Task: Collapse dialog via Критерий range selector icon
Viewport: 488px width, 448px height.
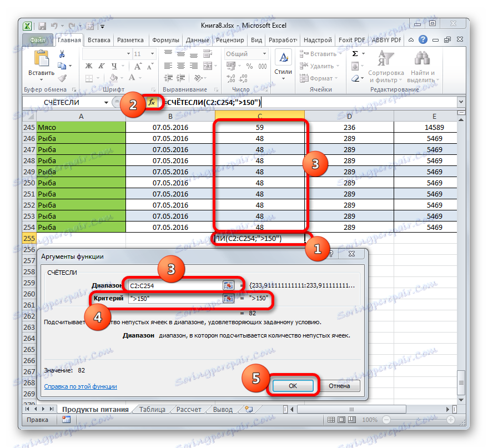Action: pyautogui.click(x=228, y=298)
